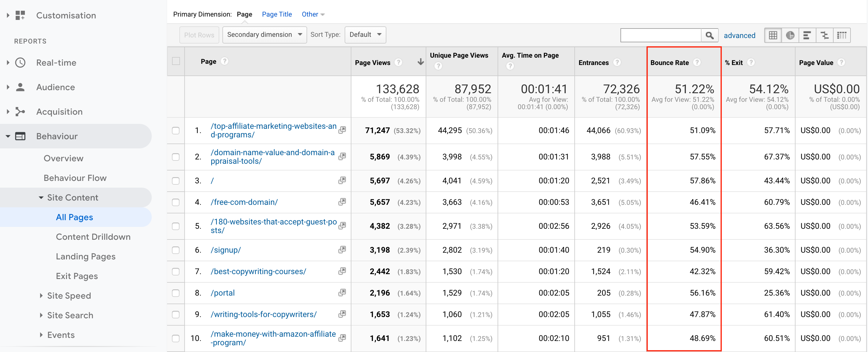Switch to the comparison view
The image size is (868, 352).
824,35
